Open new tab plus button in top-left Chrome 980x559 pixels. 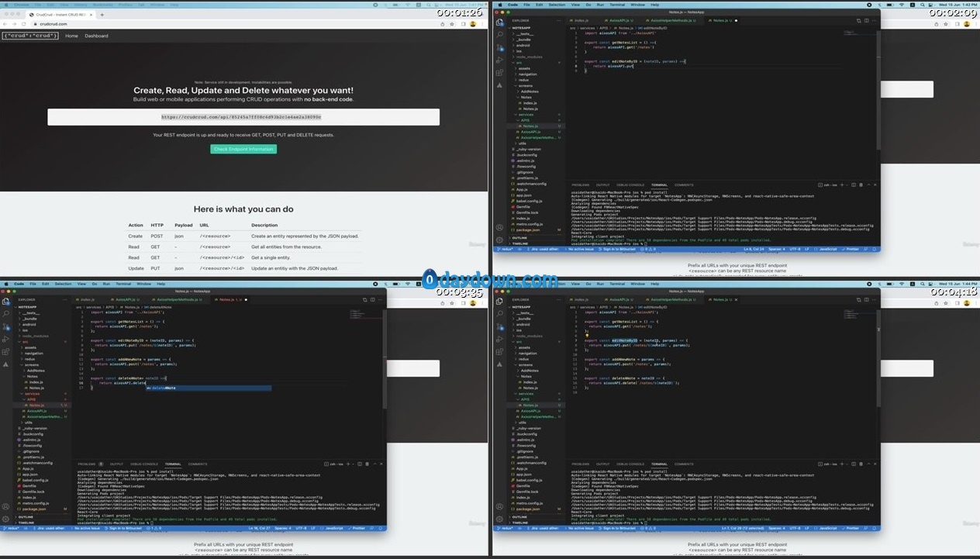pyautogui.click(x=102, y=15)
